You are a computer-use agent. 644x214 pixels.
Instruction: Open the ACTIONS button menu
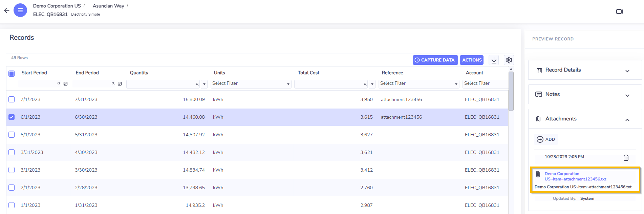[x=472, y=60]
